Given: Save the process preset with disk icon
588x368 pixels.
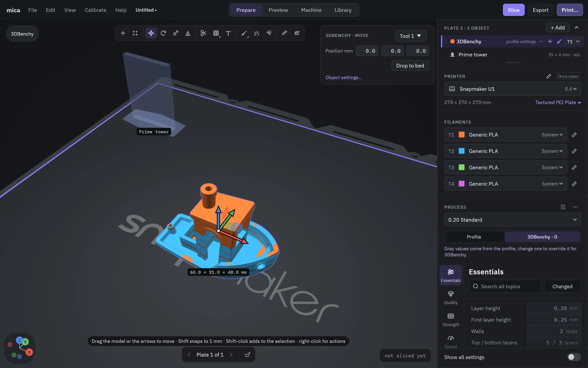Looking at the screenshot, I should [x=563, y=207].
